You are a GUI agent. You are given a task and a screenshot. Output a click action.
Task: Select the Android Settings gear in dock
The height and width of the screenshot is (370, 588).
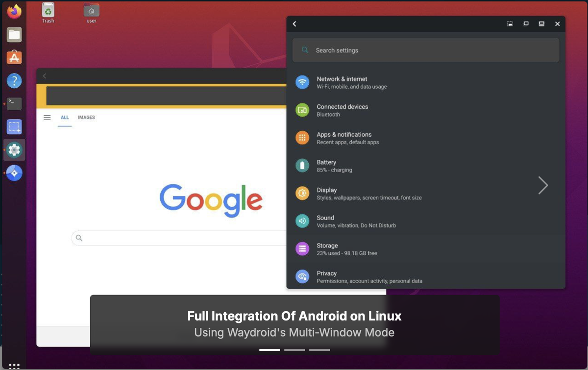[14, 150]
